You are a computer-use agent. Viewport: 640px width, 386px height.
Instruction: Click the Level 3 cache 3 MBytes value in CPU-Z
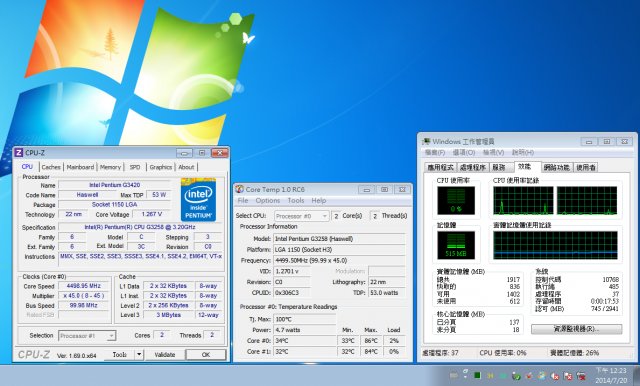[169, 315]
